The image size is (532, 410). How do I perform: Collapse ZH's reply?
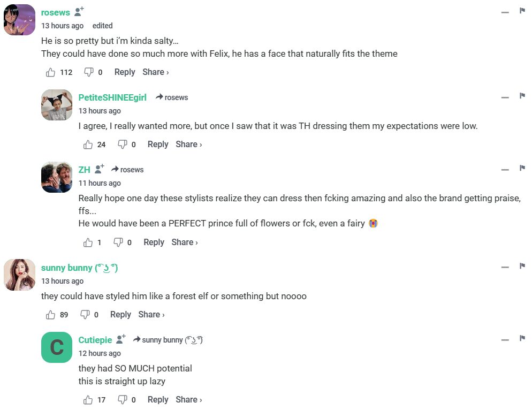click(505, 170)
